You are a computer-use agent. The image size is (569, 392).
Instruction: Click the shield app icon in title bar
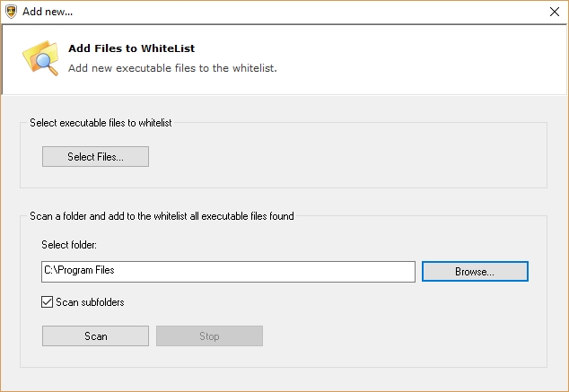tap(10, 12)
